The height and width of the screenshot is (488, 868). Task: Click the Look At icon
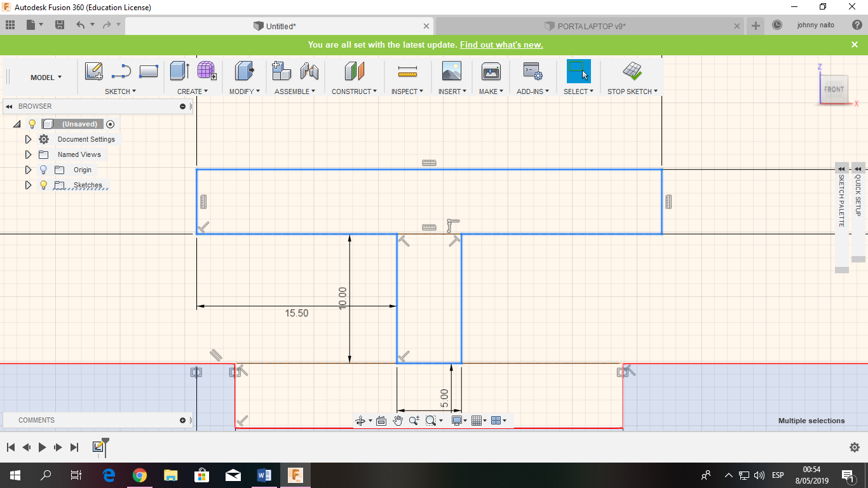[x=381, y=421]
